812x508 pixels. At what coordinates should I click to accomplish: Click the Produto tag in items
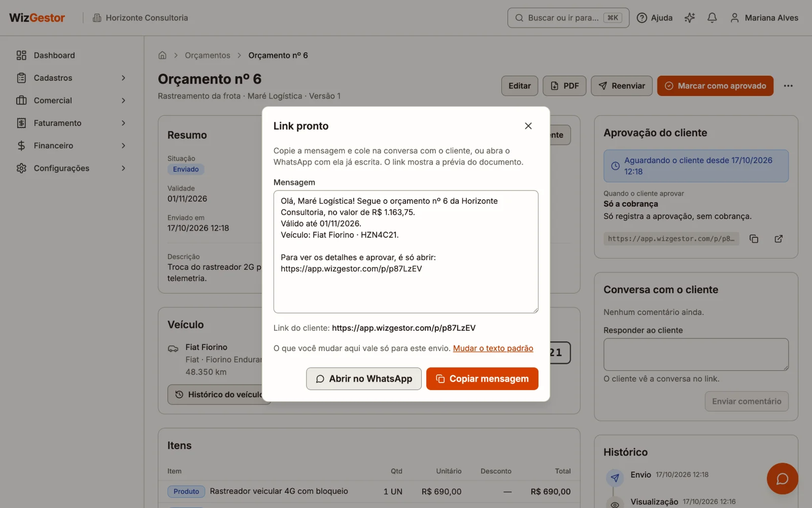[x=186, y=492]
